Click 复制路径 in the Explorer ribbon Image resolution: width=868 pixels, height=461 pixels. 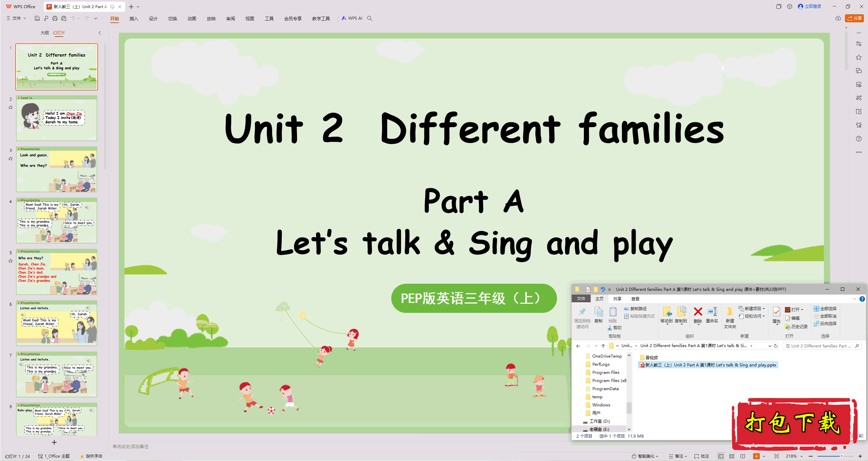(635, 308)
